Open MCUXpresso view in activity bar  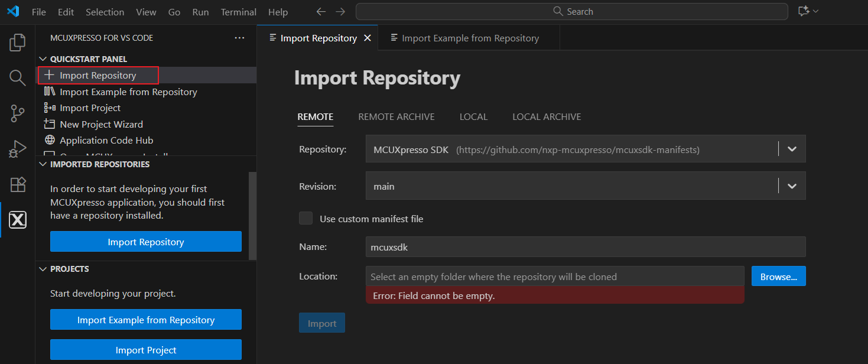[18, 220]
